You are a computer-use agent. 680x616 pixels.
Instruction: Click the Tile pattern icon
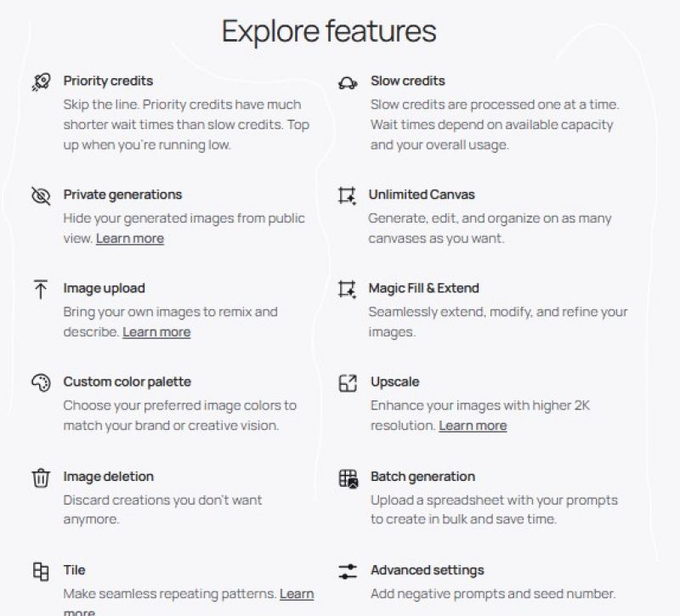point(41,571)
